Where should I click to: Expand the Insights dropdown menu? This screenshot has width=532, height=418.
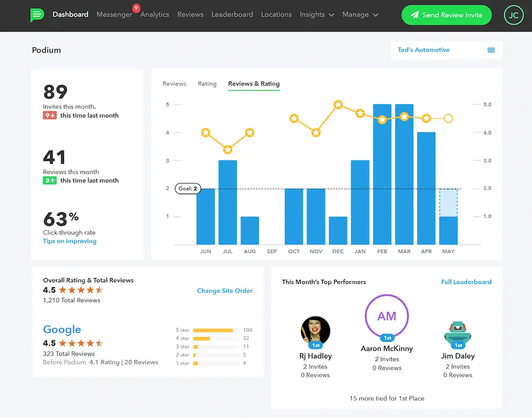(x=317, y=14)
